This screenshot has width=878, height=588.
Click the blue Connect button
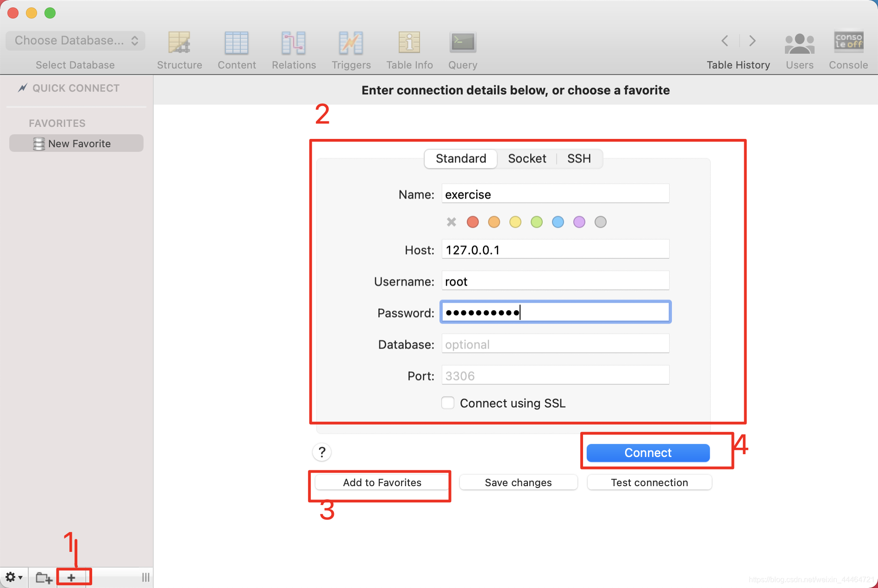[648, 453]
